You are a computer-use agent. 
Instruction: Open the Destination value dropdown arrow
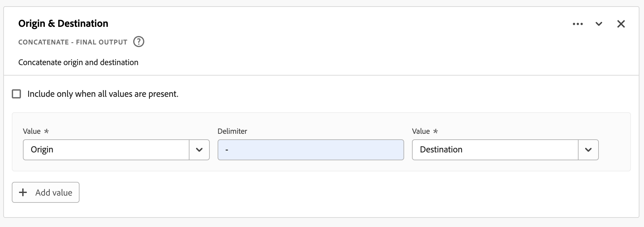pyautogui.click(x=588, y=150)
